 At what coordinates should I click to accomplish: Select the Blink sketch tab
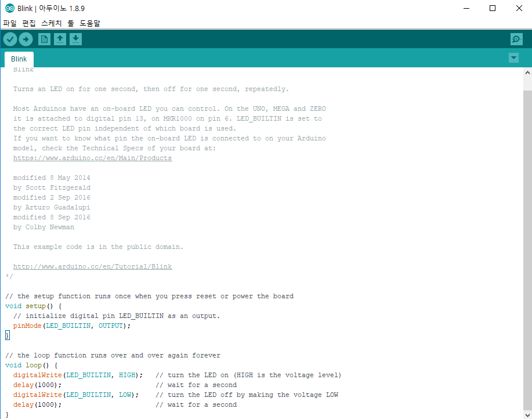[19, 59]
